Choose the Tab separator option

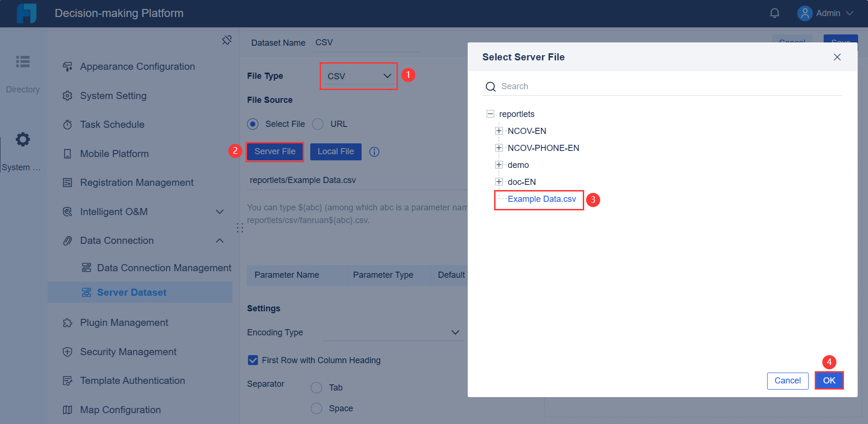tap(316, 388)
